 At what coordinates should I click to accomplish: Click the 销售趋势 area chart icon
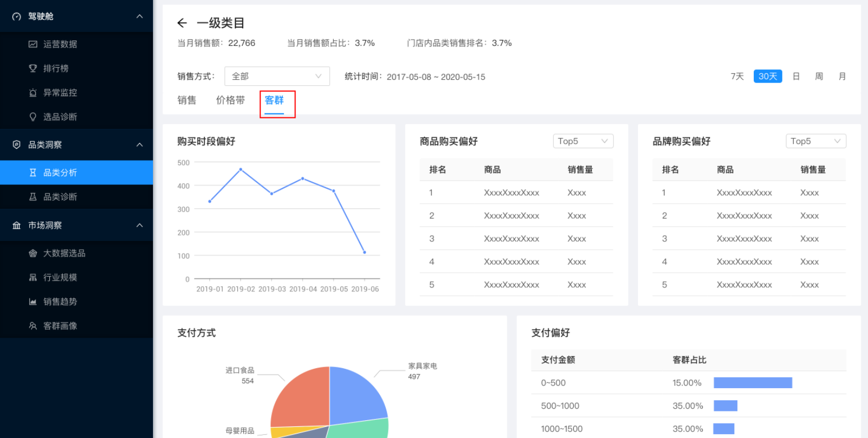(33, 302)
